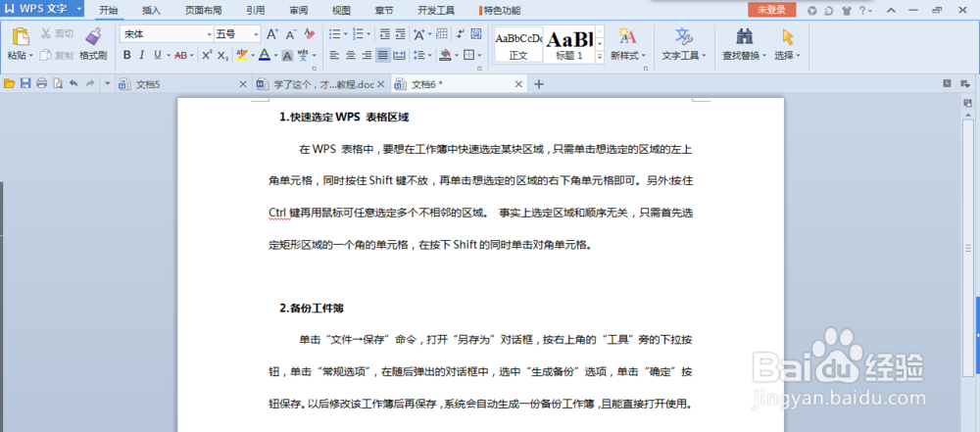Viewport: 980px width, 432px height.
Task: Apply paragraph shading fill color
Action: 445,55
